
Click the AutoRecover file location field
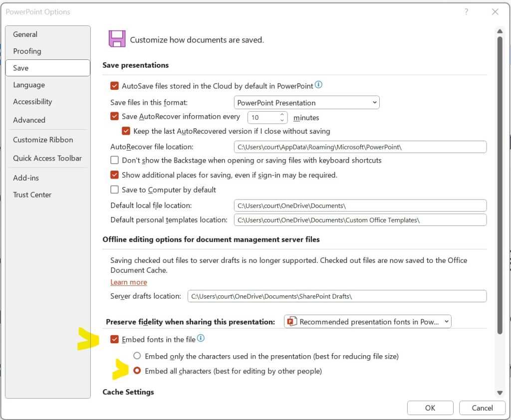click(x=360, y=147)
